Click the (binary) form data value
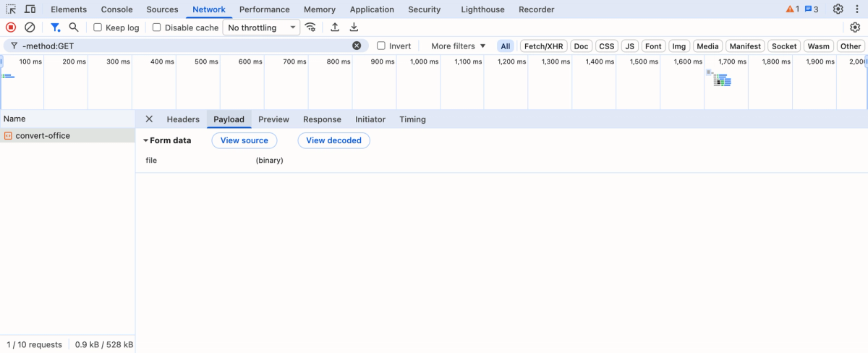Screen dimensions: 868x353 [269, 161]
